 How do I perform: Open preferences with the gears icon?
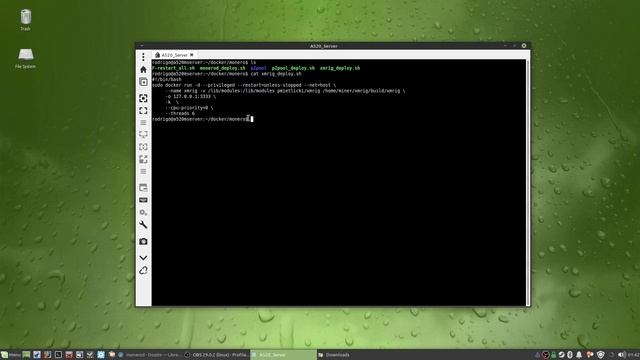coord(143,213)
